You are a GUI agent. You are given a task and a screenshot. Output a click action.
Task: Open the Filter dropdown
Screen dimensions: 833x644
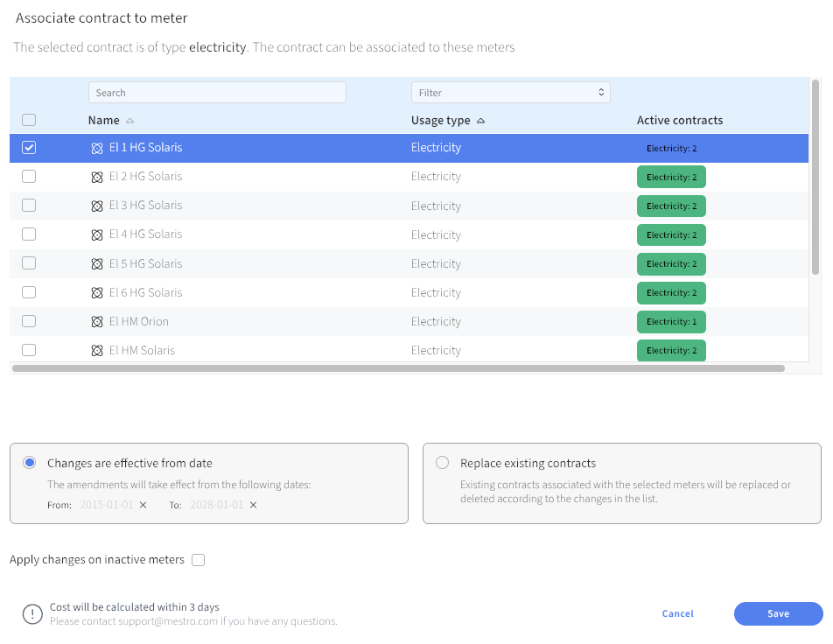tap(510, 93)
